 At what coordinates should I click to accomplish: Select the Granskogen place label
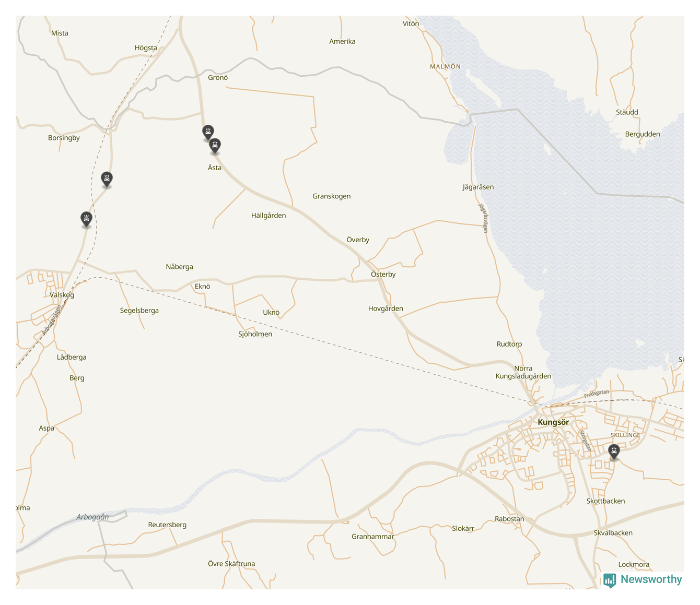[x=331, y=196]
